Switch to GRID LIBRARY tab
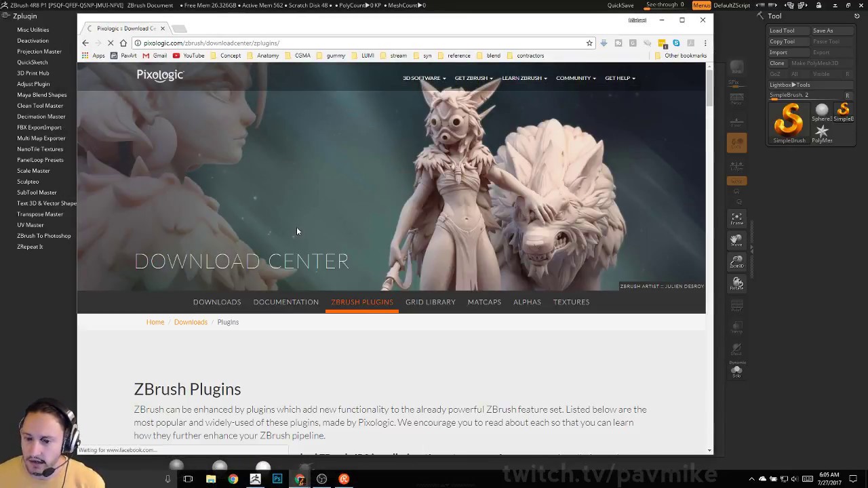 click(430, 302)
